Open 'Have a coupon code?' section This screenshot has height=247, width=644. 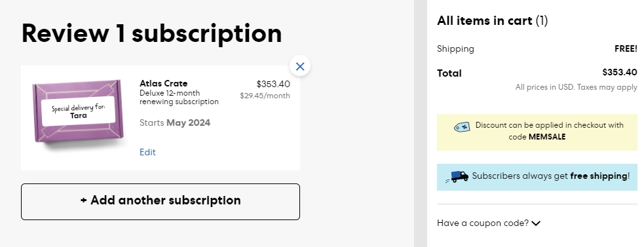489,223
